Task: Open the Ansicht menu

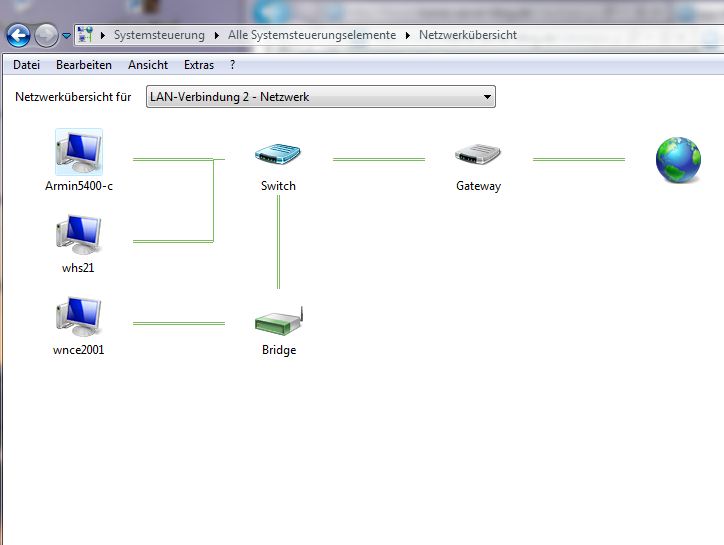Action: 148,65
